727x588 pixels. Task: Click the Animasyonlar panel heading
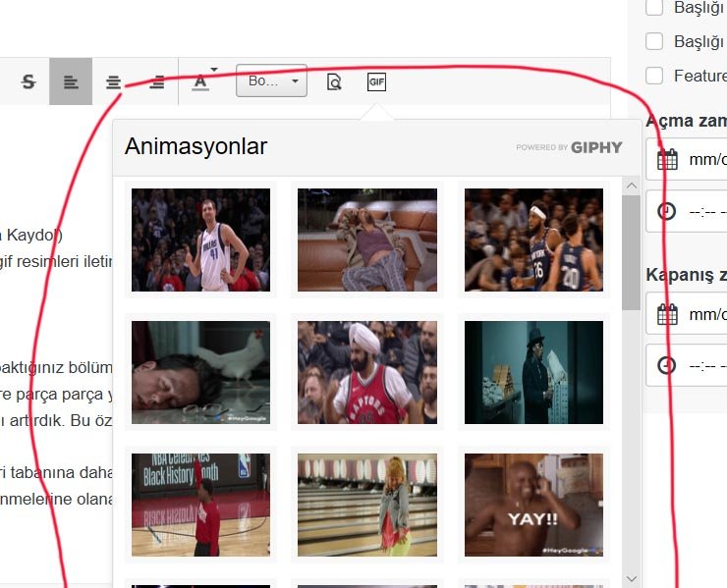coord(196,146)
